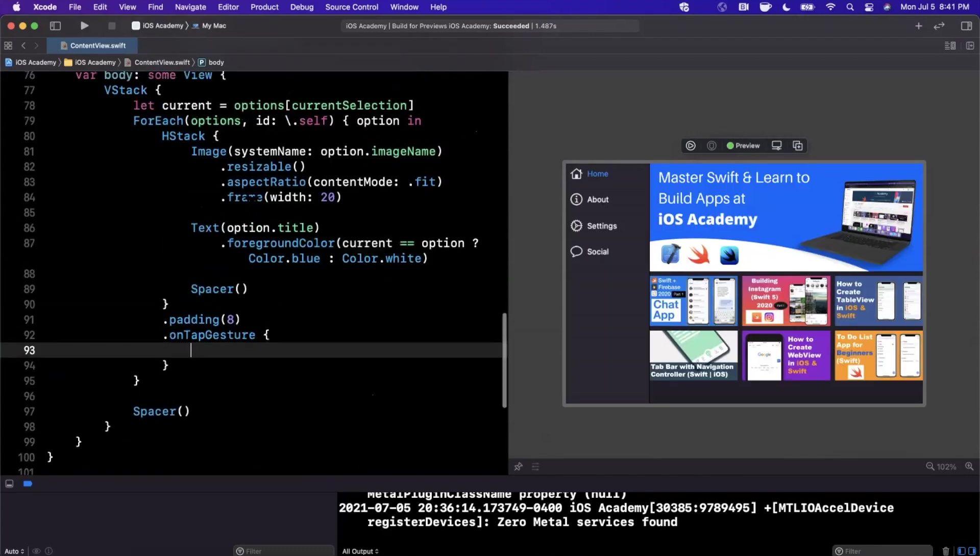Click the iOS Academy banner image
Viewport: 980px width, 556px height.
[786, 217]
